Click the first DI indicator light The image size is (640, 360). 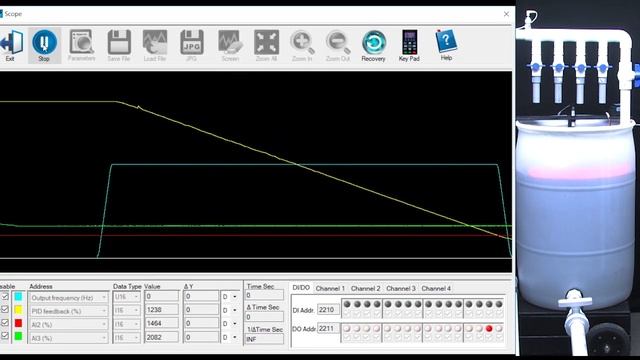point(347,304)
